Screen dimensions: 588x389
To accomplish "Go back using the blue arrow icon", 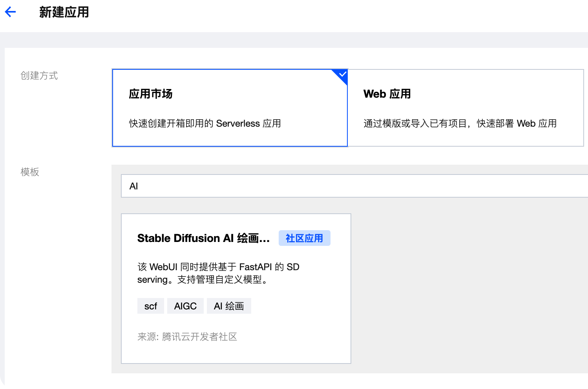I will [10, 12].
